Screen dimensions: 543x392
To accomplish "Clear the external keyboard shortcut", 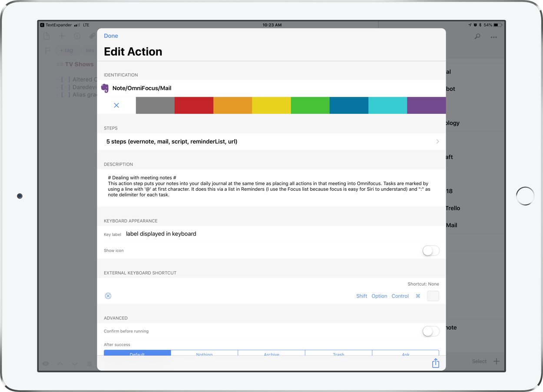I will coord(108,296).
